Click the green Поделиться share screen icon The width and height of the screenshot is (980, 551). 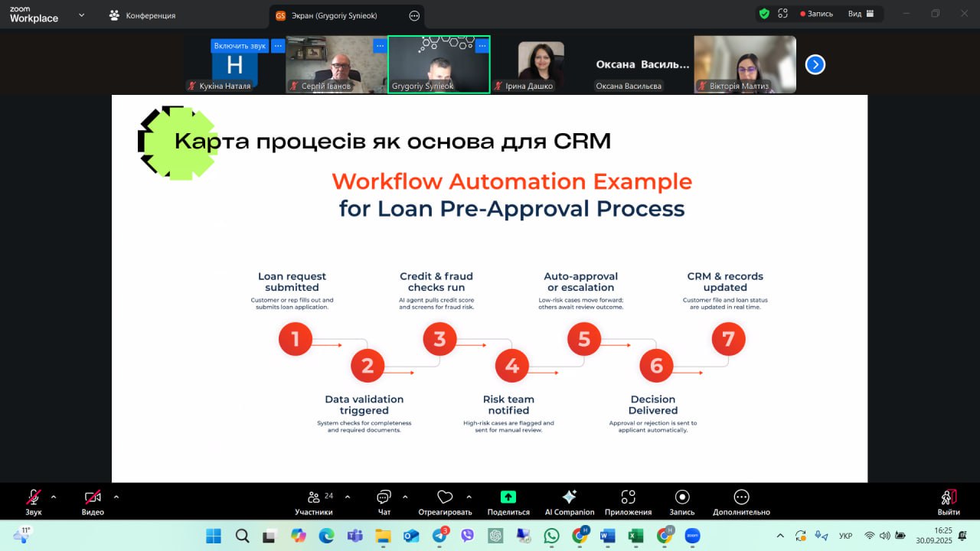click(x=508, y=497)
